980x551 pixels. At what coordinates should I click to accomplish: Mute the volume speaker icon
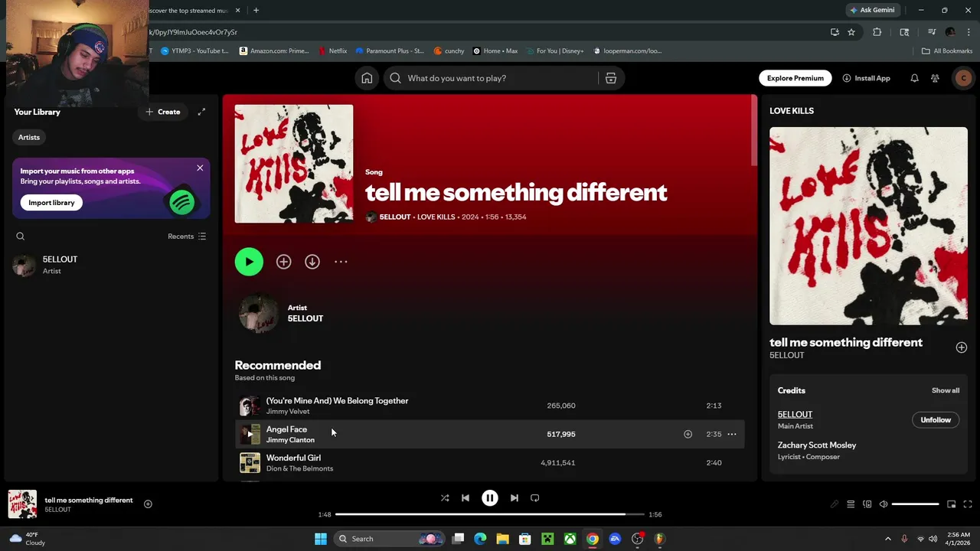(884, 504)
